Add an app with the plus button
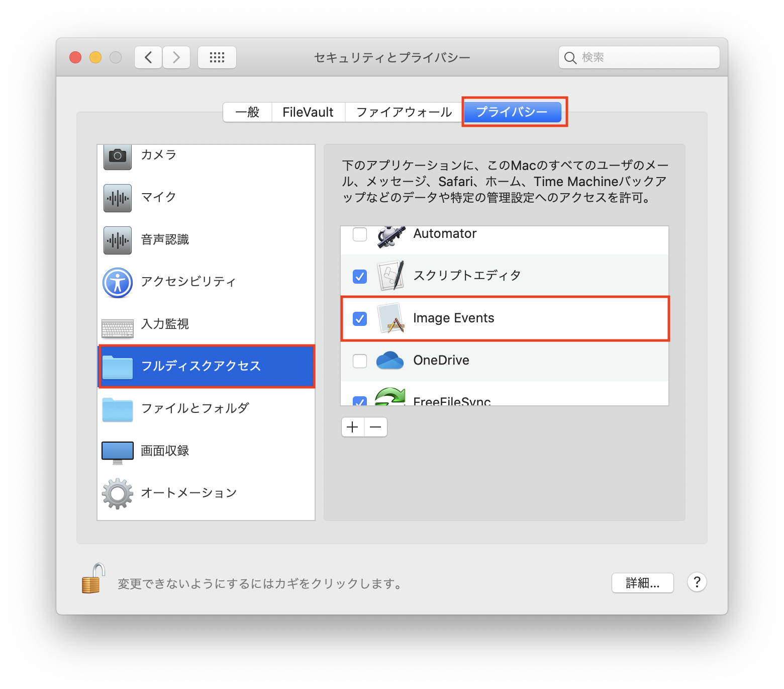 pos(353,427)
